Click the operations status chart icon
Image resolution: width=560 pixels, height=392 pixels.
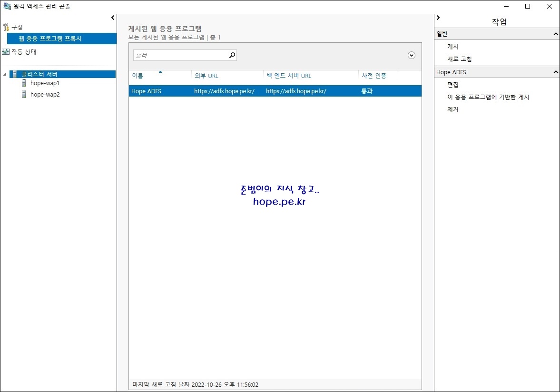point(6,52)
